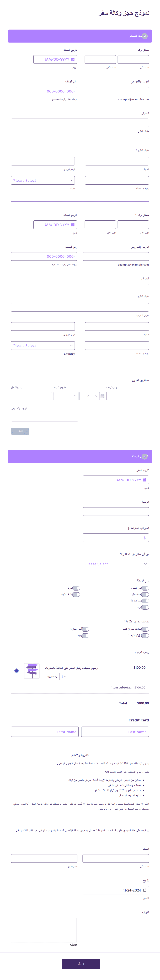Enable the flights-only services toggle
The width and height of the screenshot is (160, 980).
(145, 629)
